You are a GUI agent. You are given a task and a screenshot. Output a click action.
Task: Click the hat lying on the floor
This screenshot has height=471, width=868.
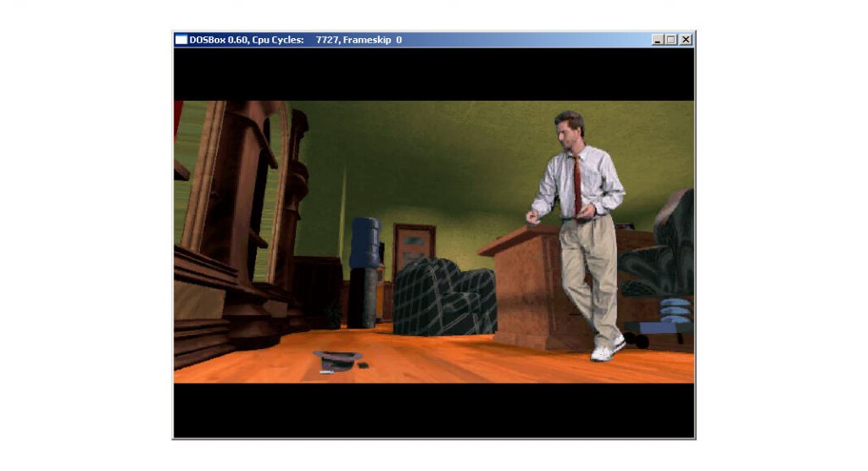[x=337, y=361]
